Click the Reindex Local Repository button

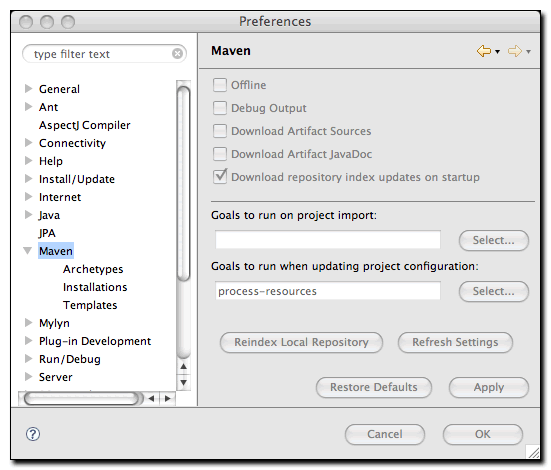coord(302,342)
